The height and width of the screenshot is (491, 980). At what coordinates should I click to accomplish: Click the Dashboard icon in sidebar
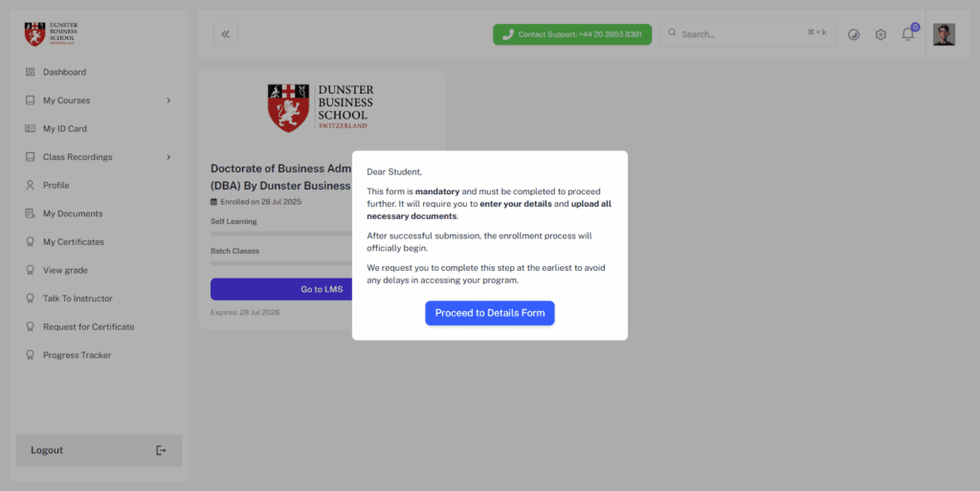point(30,72)
